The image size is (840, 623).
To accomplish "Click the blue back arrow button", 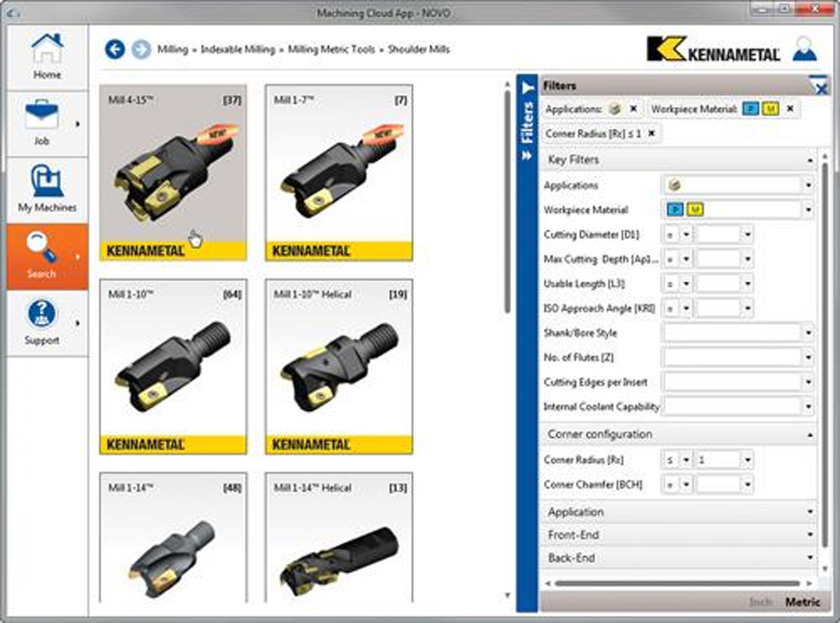I will click(115, 49).
